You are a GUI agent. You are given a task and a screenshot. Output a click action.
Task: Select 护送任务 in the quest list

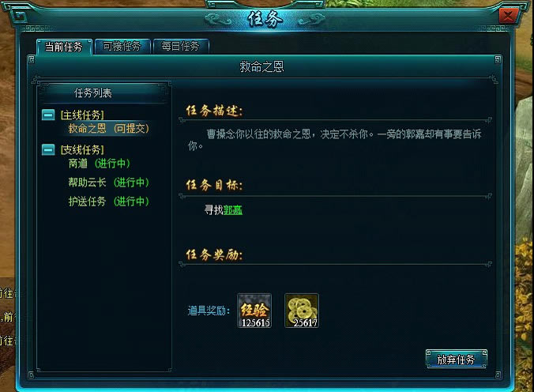click(109, 201)
